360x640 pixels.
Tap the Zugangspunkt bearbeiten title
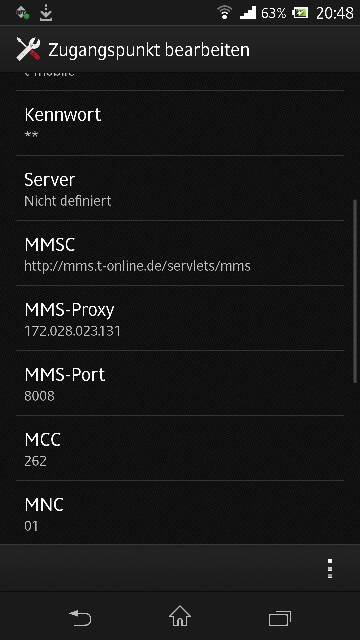(x=149, y=50)
